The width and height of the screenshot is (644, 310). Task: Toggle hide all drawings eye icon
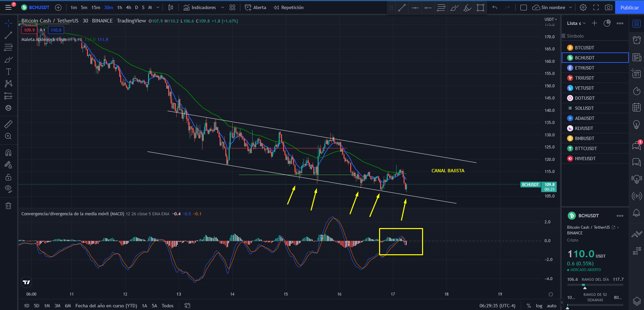pos(8,189)
